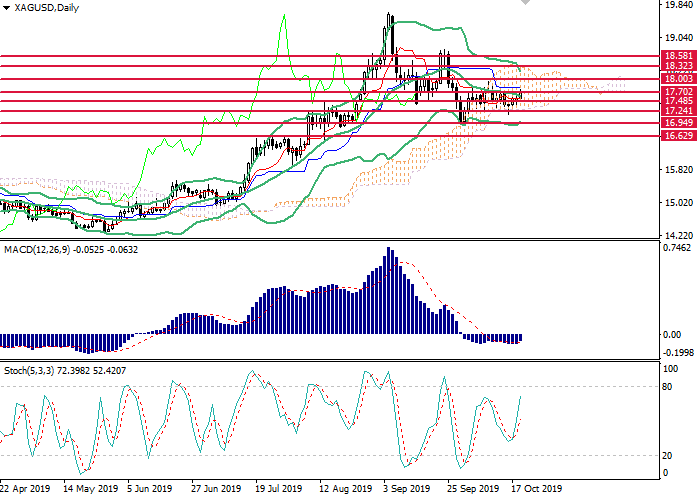Select the 18.323 resistance level label
700x500 pixels.
click(679, 66)
